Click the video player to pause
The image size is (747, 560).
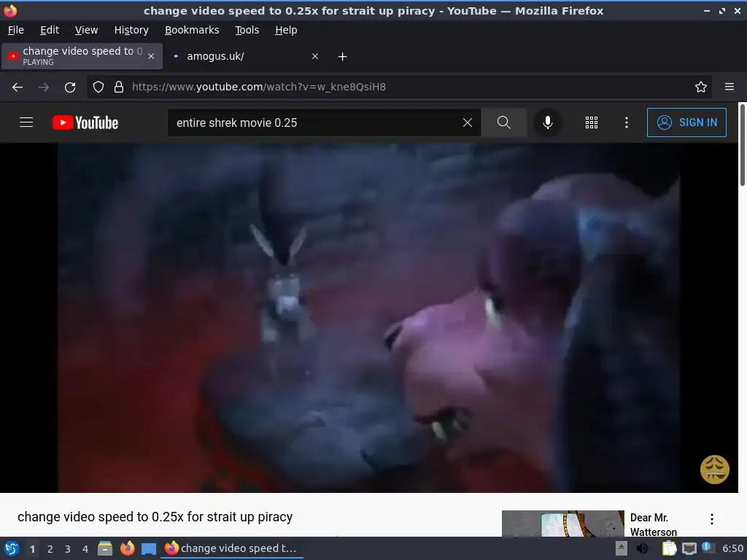pyautogui.click(x=368, y=318)
